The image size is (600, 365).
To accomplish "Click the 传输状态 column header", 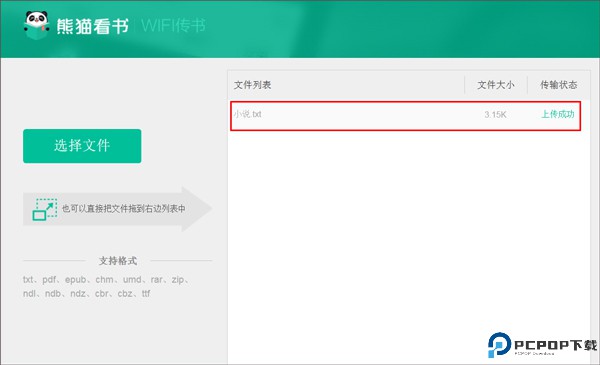I will click(559, 85).
